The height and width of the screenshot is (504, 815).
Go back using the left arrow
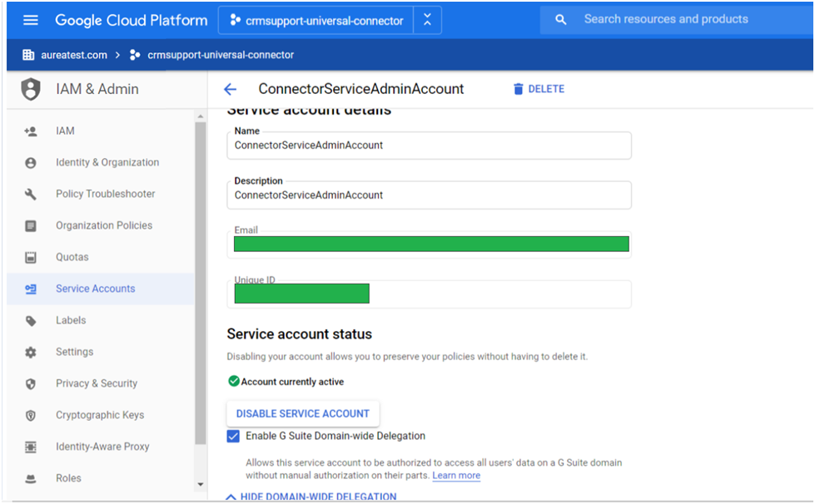230,89
